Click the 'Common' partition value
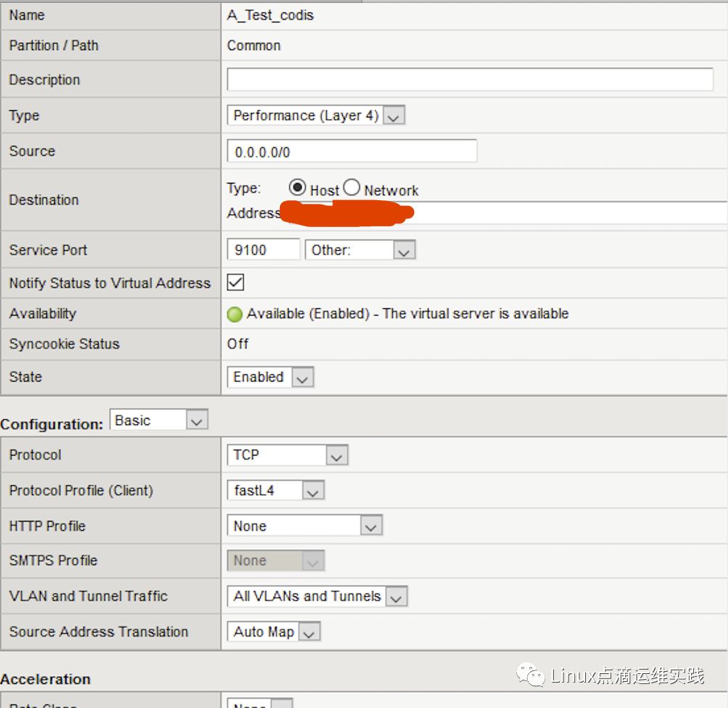The image size is (728, 708). coord(254,46)
